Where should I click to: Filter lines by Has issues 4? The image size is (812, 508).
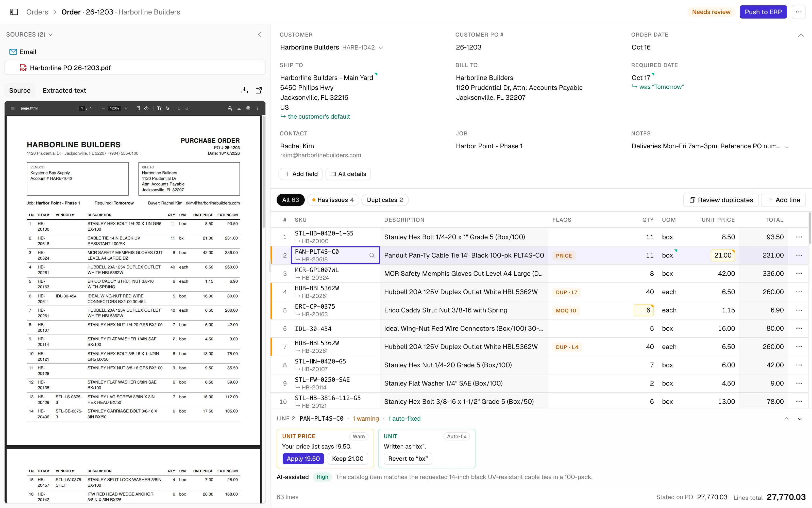point(333,200)
